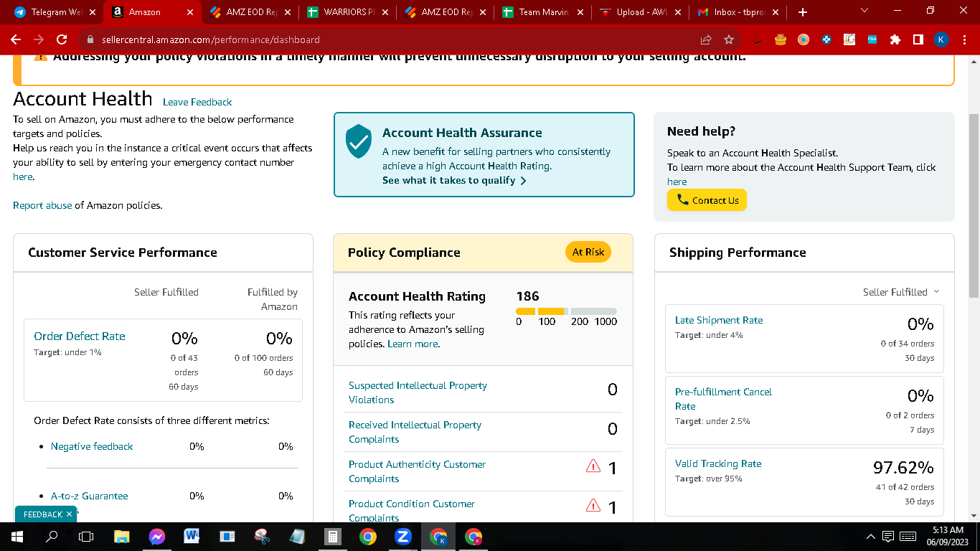The width and height of the screenshot is (980, 551).
Task: Click the address bar URL field
Action: coord(387,39)
